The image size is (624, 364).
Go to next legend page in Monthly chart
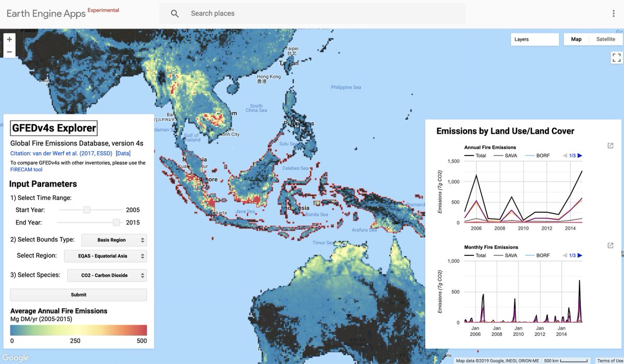(x=580, y=255)
